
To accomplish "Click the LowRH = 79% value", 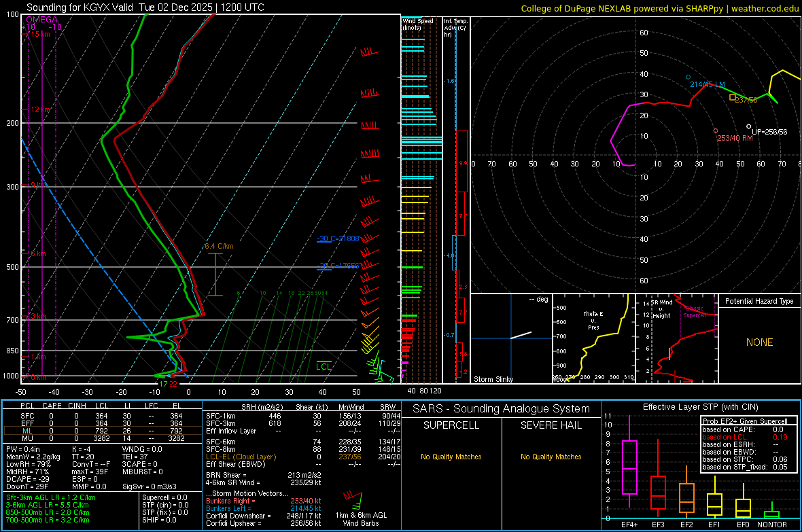I will click(x=29, y=464).
